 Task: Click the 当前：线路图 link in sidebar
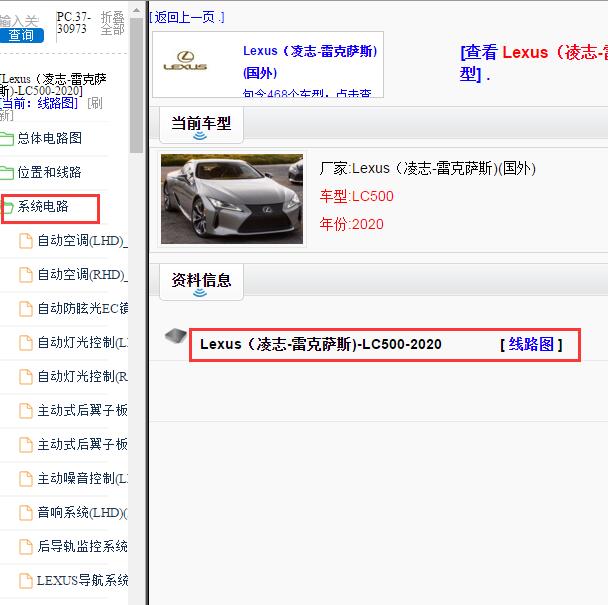39,103
